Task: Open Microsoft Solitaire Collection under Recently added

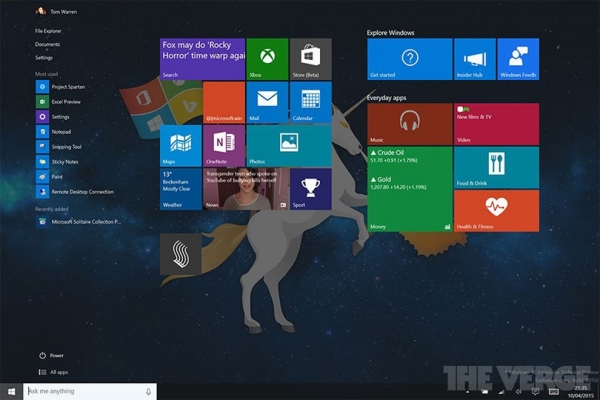Action: [x=78, y=222]
